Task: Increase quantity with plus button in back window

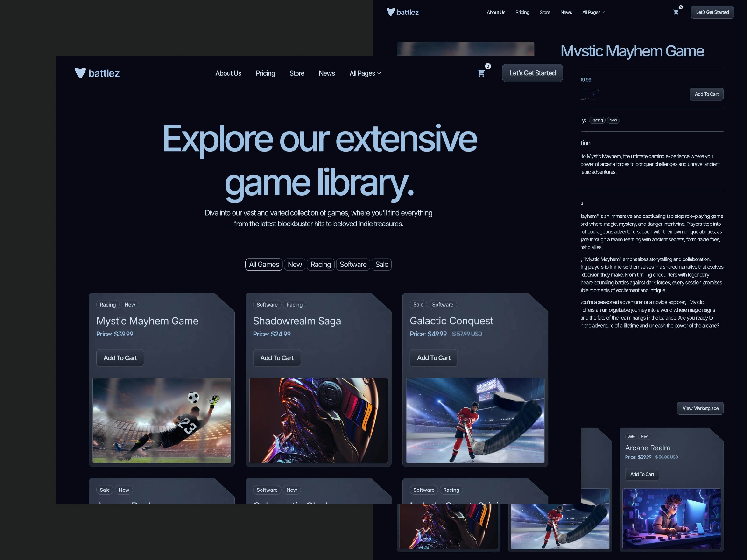Action: (593, 94)
